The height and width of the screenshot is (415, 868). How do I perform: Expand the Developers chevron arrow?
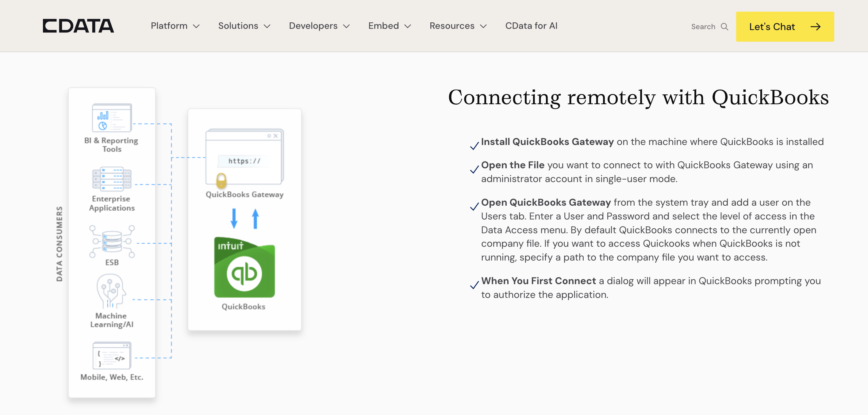pos(346,26)
